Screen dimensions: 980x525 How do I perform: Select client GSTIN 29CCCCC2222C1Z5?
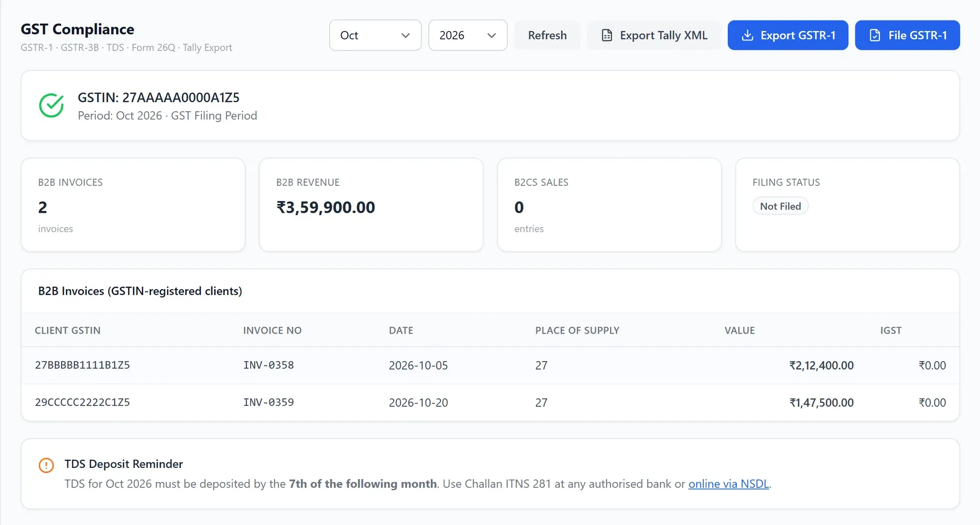(82, 402)
